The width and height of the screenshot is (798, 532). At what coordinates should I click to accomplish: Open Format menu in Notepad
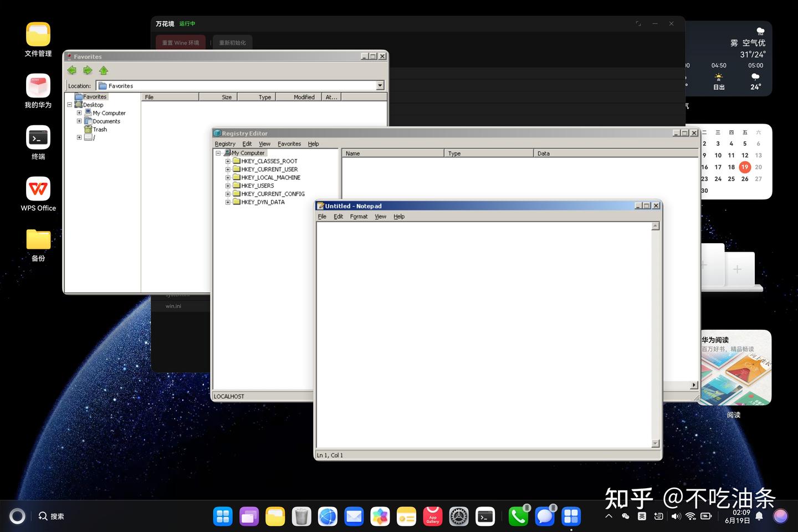click(359, 217)
